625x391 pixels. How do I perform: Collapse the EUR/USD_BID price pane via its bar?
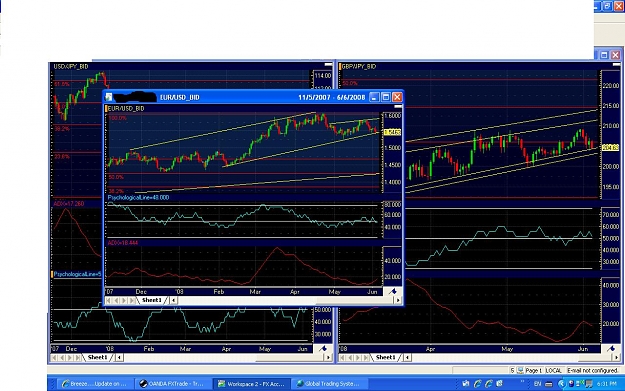click(x=398, y=107)
